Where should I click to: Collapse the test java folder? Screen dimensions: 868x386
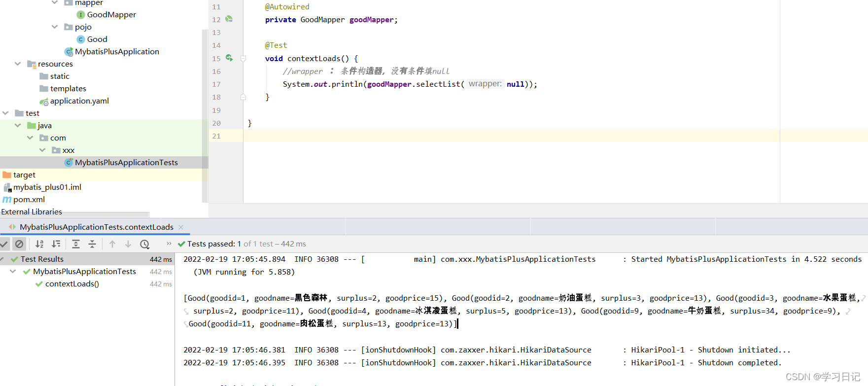point(18,125)
